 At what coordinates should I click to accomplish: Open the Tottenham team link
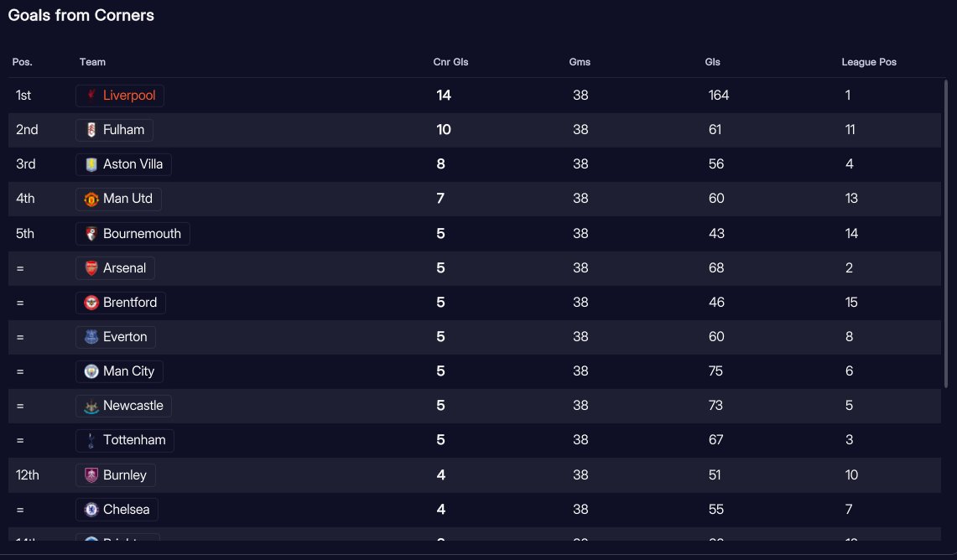pos(125,440)
